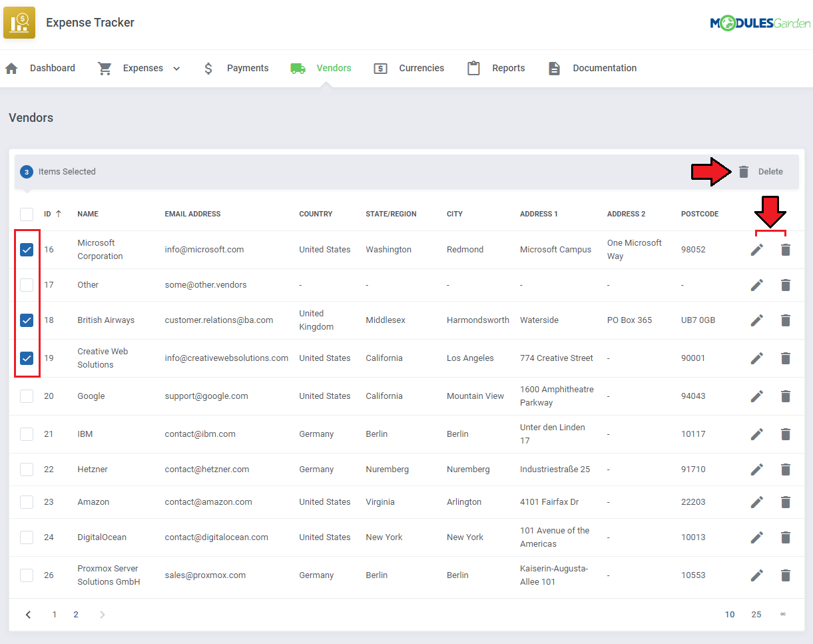Sort by the CITY column header

455,214
